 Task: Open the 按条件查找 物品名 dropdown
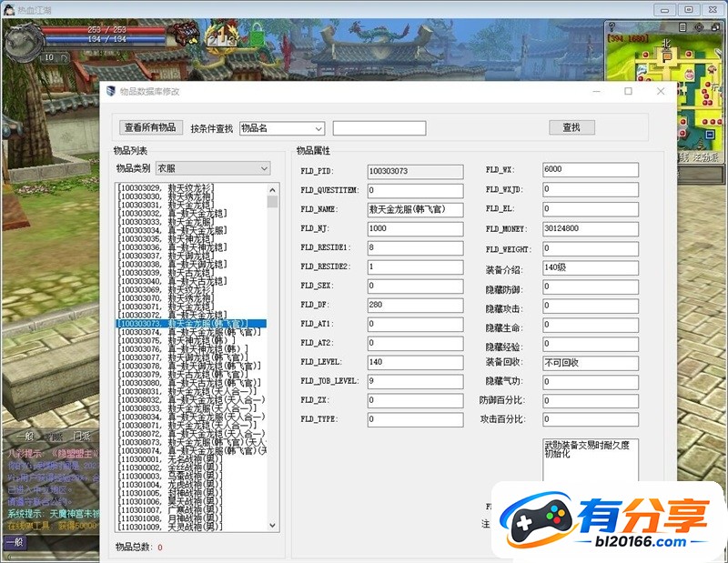[282, 128]
